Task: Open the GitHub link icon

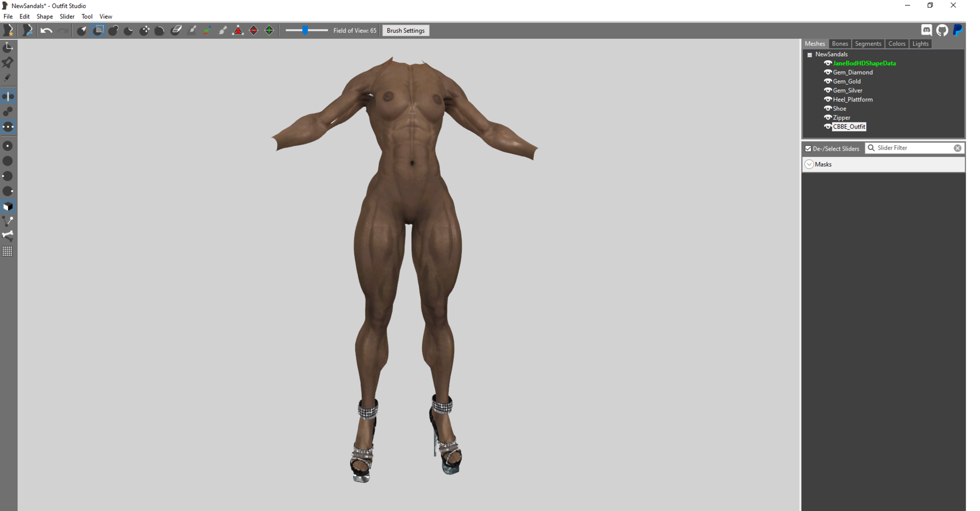Action: [942, 31]
